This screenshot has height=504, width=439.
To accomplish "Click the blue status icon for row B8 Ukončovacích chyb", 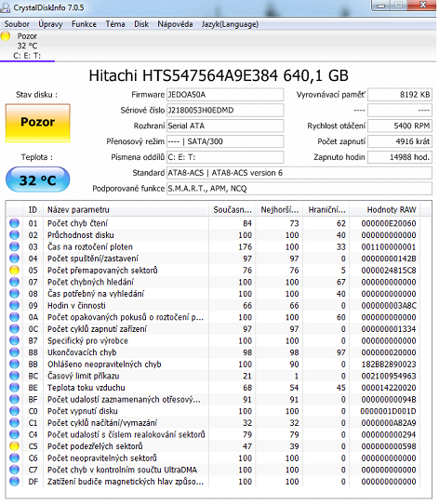I will point(14,352).
